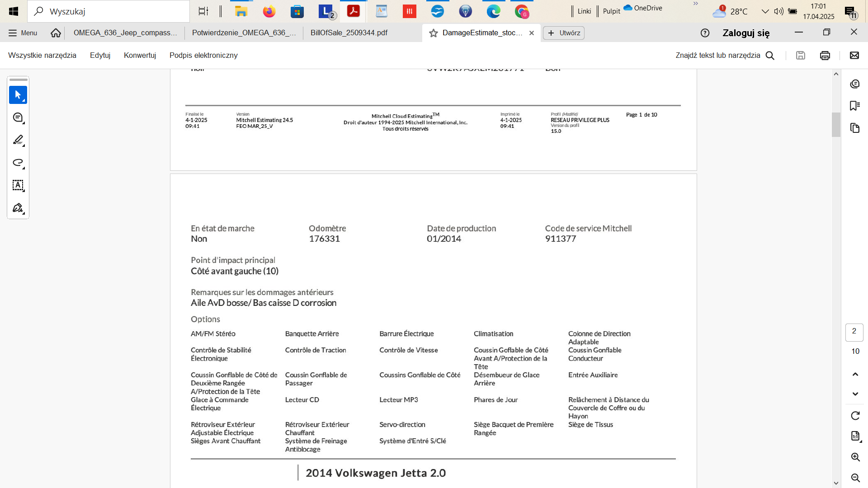Viewport: 868px width, 488px height.
Task: Open Podpis elektroniczny menu
Action: (203, 55)
